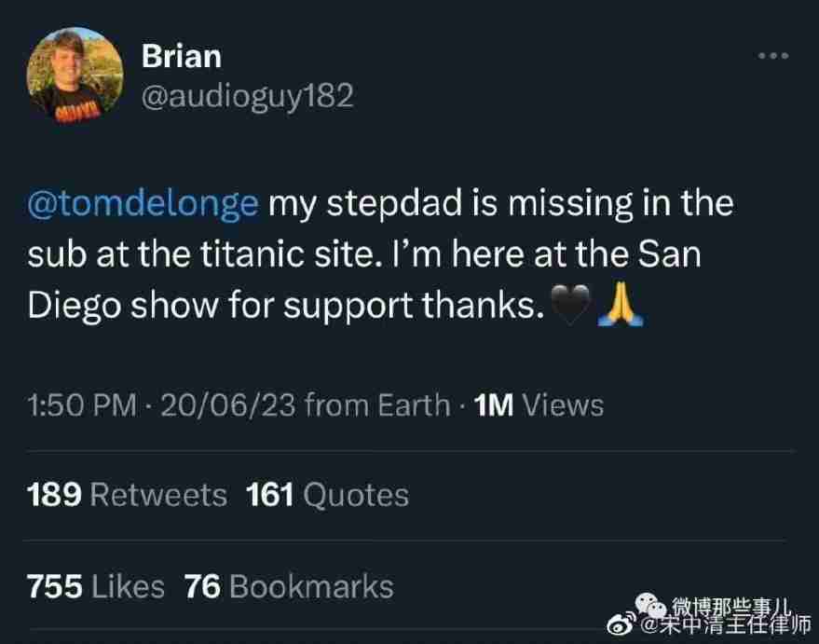Visit the @audioguy182 handle
The height and width of the screenshot is (644, 819).
247,96
